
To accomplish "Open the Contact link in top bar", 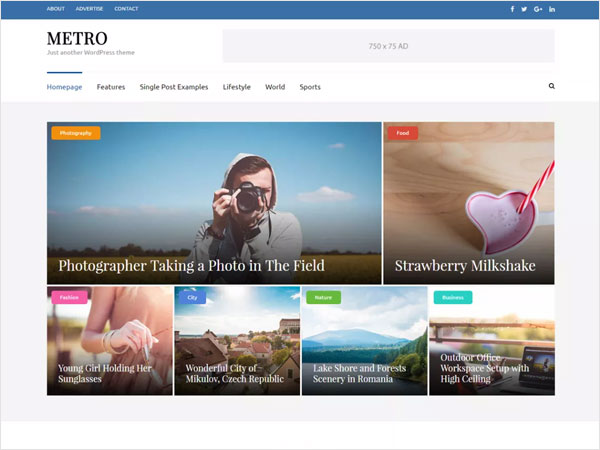I will 126,9.
